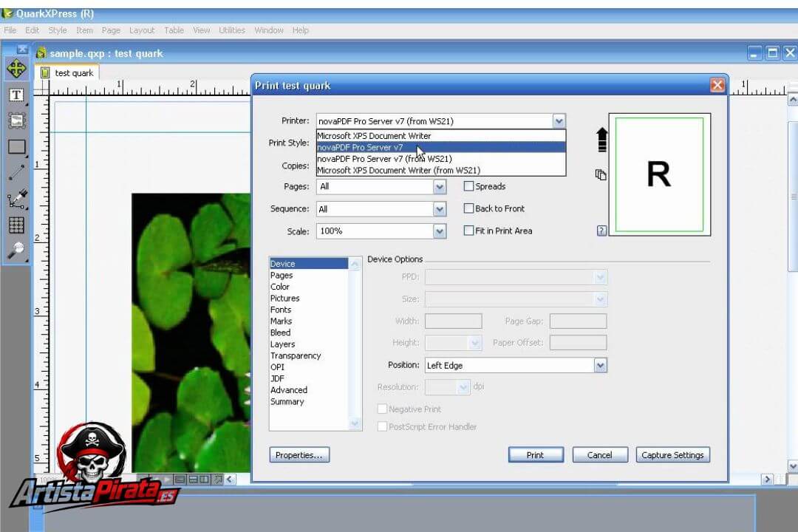Switch to the test quark layout tab
The image size is (798, 532).
coord(67,73)
